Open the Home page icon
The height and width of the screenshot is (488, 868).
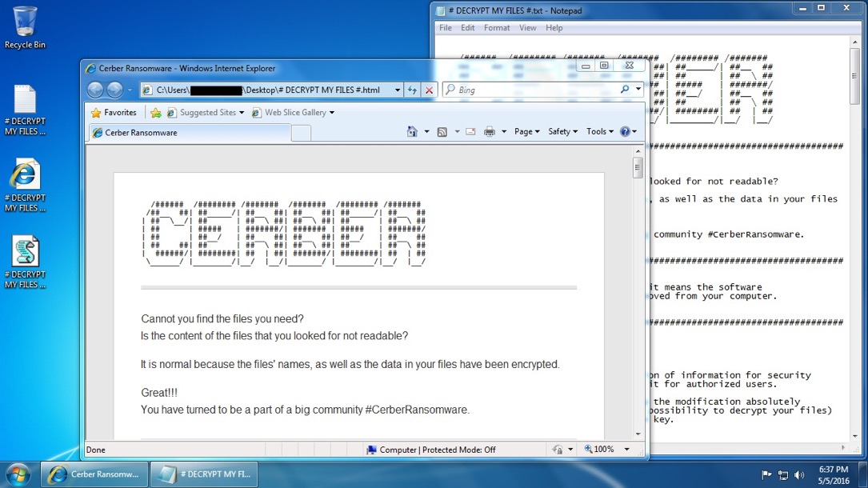pyautogui.click(x=413, y=132)
